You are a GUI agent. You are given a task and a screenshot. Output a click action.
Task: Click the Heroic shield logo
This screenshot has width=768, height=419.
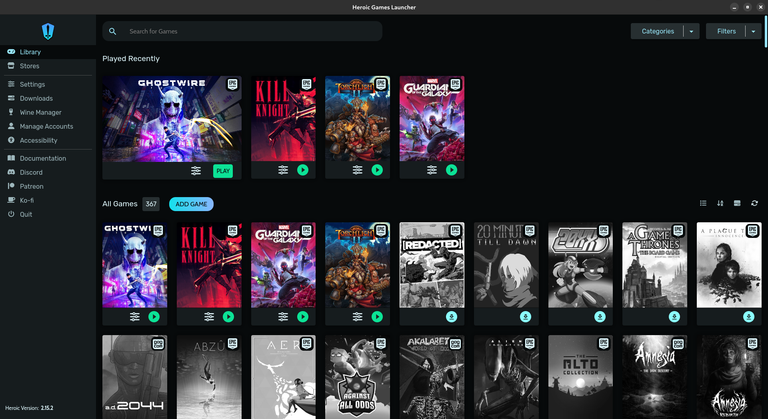[x=48, y=31]
